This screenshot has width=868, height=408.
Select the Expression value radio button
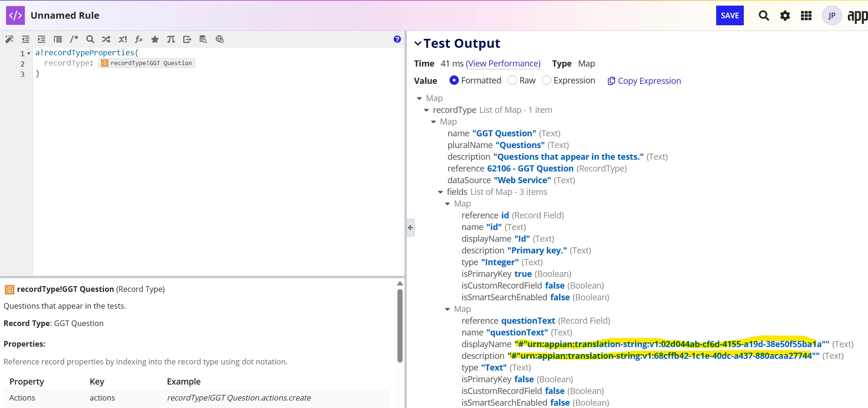coord(546,80)
